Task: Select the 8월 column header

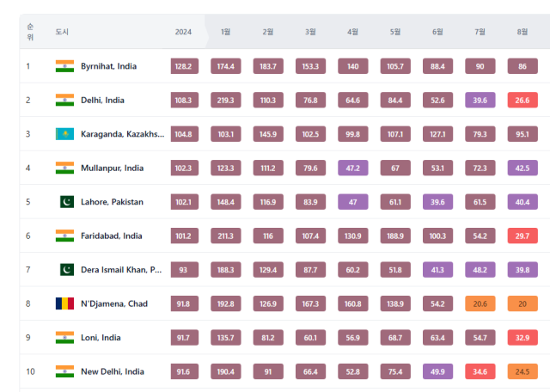Action: (522, 32)
